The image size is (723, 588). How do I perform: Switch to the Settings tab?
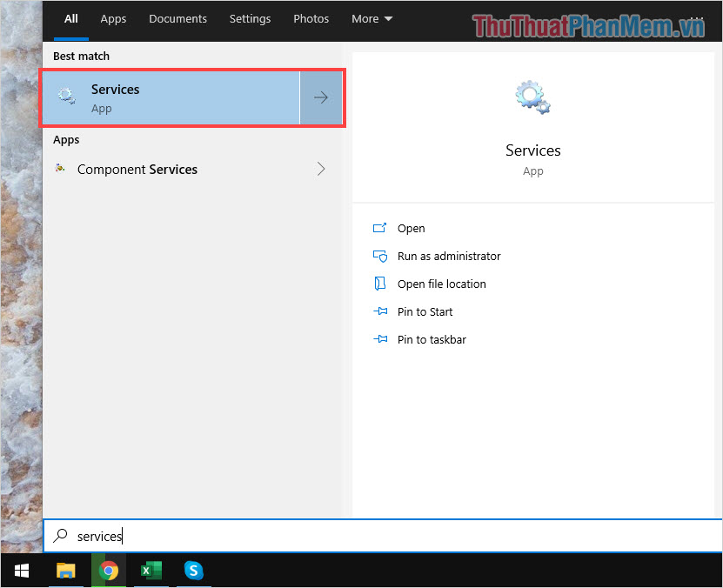[250, 18]
